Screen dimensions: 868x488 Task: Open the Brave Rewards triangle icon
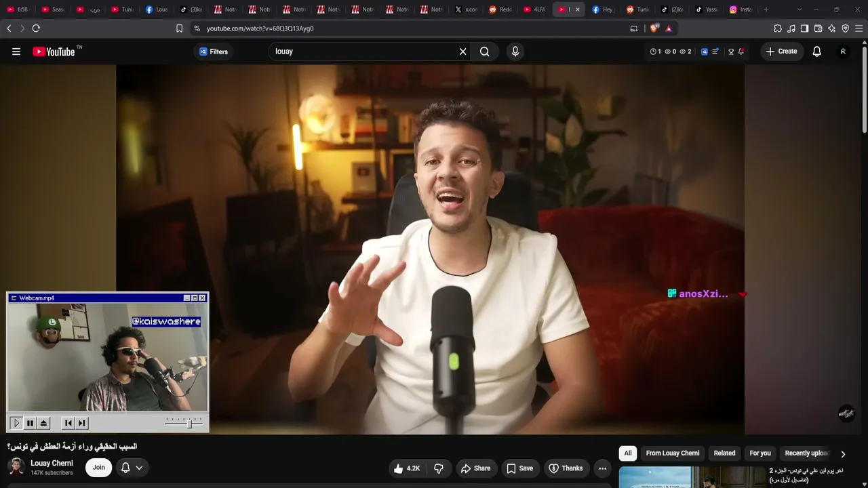coord(669,28)
